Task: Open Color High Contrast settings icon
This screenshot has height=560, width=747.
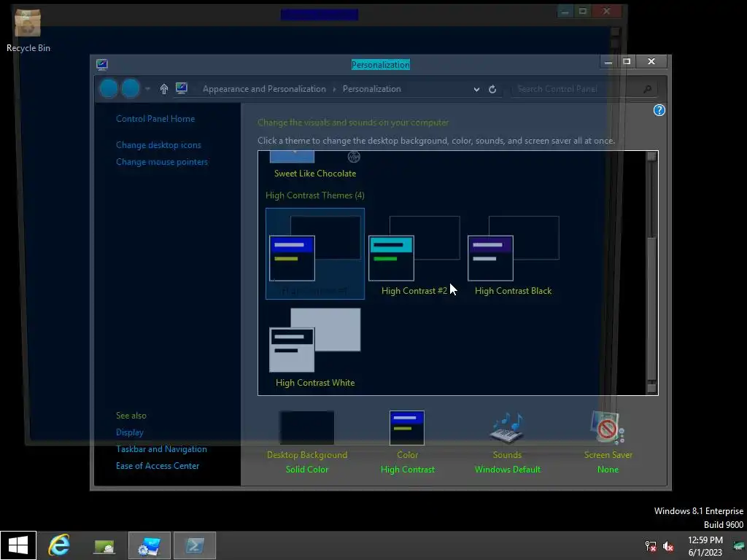Action: [x=407, y=427]
